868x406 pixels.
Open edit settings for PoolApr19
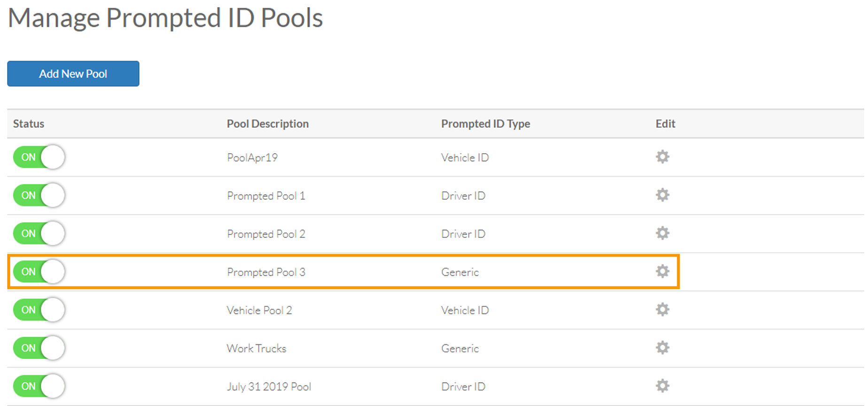[x=662, y=157]
